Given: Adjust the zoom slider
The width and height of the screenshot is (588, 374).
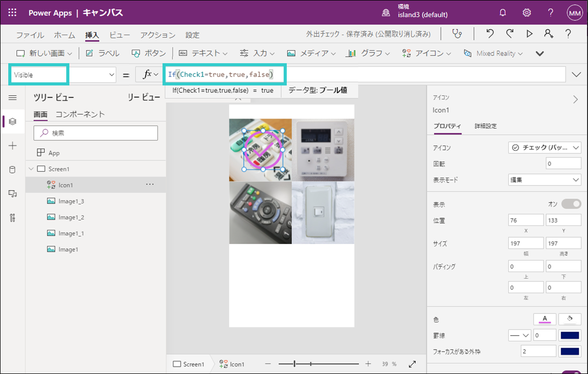Looking at the screenshot, I should 318,364.
